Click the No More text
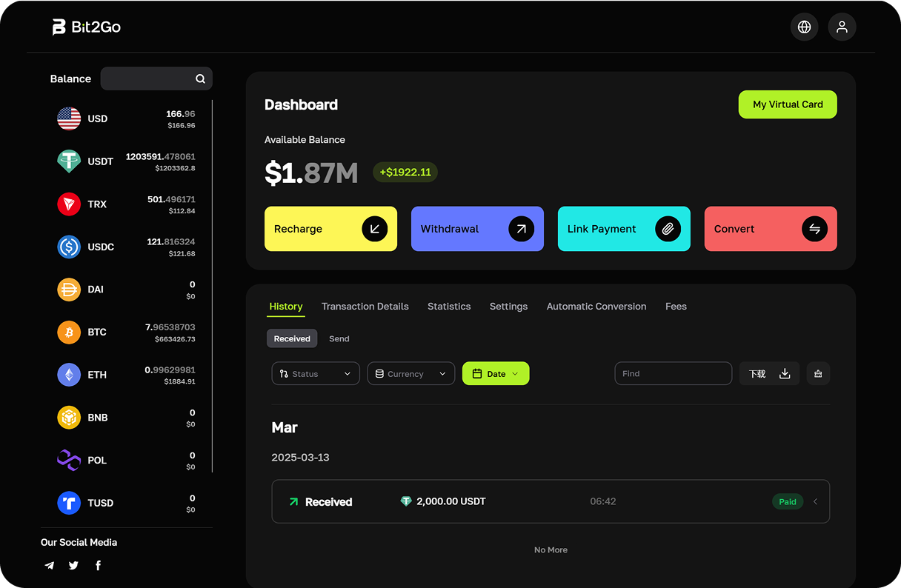This screenshot has width=901, height=588. click(x=551, y=549)
